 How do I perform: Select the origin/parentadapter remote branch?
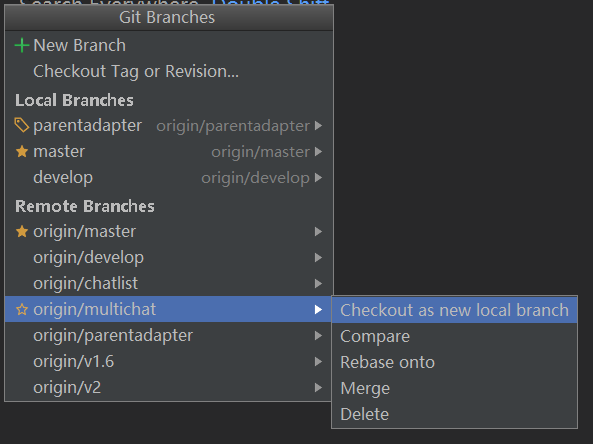point(169,335)
